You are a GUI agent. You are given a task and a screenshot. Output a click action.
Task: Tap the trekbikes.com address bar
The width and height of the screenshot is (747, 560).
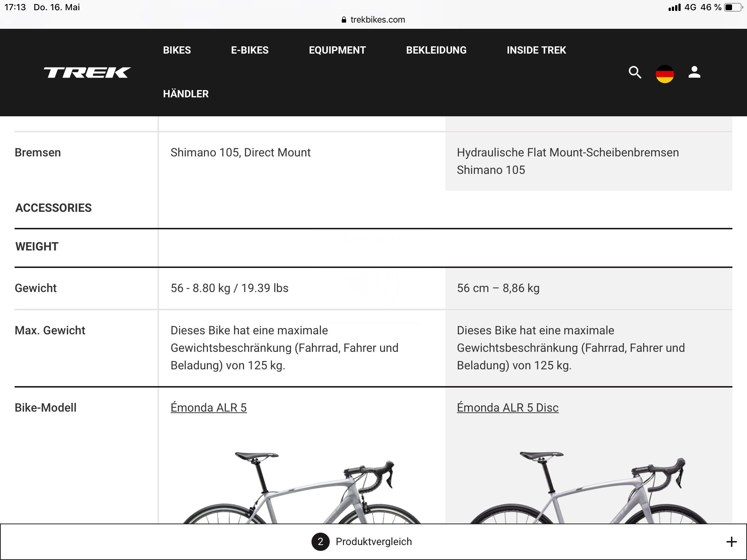378,20
